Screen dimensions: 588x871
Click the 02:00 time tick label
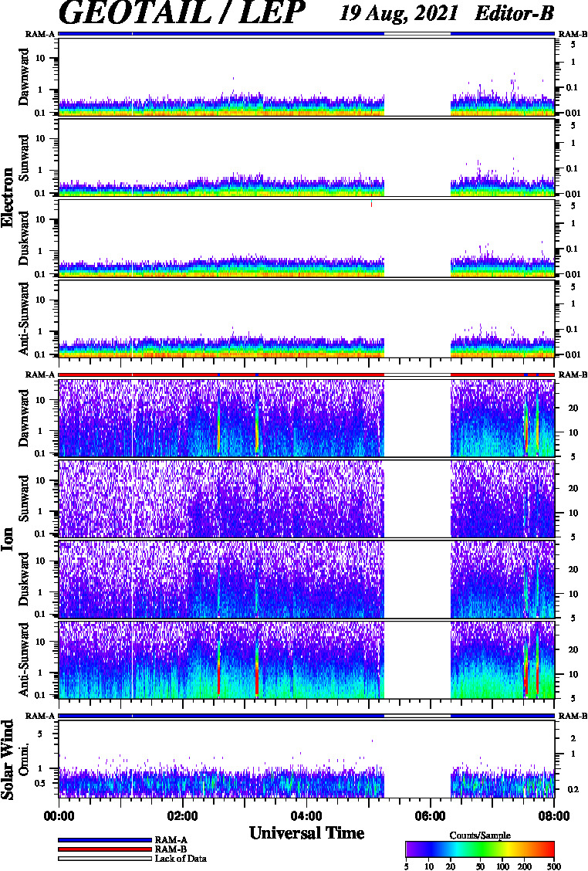(x=183, y=816)
